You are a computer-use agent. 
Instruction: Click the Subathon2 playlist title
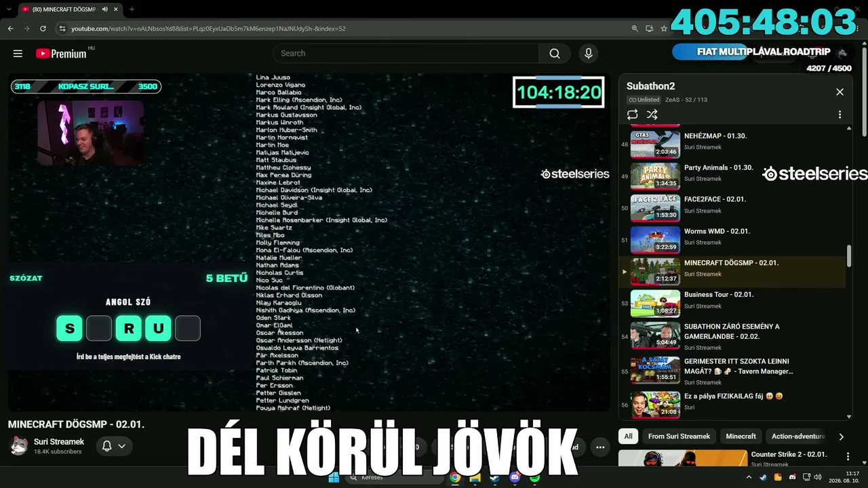point(651,86)
